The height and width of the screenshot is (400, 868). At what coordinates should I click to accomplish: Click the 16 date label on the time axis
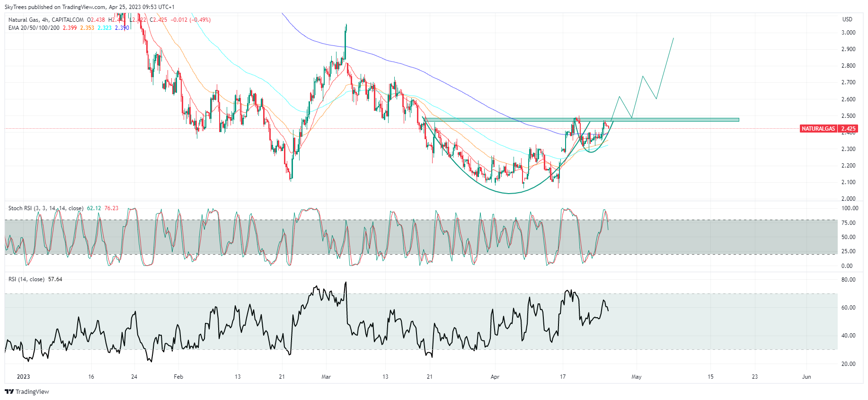tap(91, 377)
